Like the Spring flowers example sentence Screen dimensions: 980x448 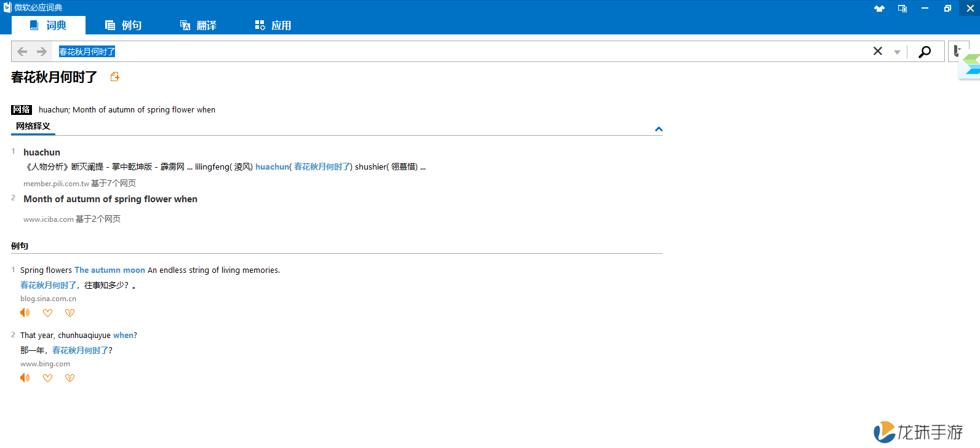tap(47, 313)
